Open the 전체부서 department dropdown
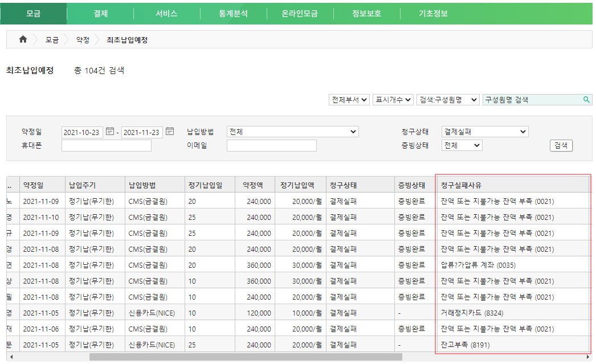This screenshot has height=364, width=596. pos(349,100)
